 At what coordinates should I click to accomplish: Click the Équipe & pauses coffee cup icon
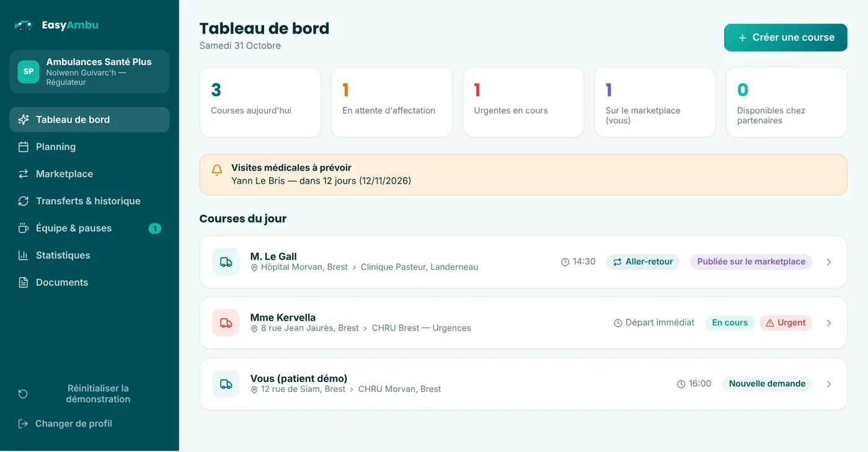pyautogui.click(x=24, y=228)
